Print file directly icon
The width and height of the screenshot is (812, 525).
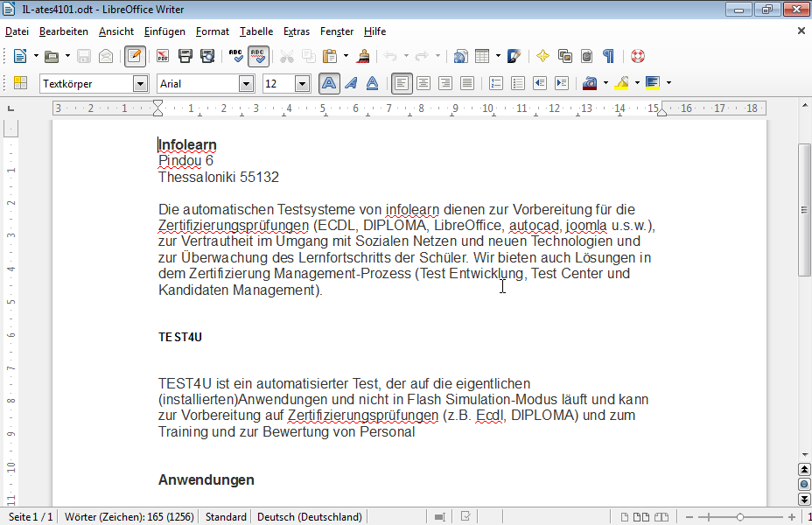pyautogui.click(x=185, y=56)
